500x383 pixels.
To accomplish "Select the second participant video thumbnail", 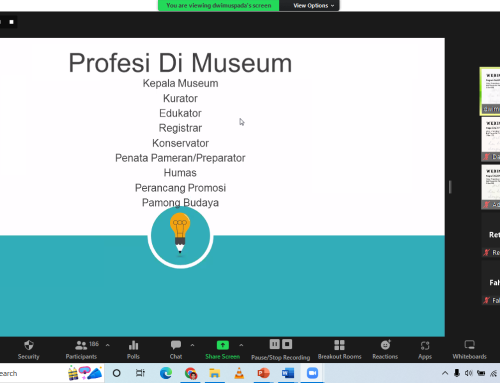I will click(x=491, y=139).
